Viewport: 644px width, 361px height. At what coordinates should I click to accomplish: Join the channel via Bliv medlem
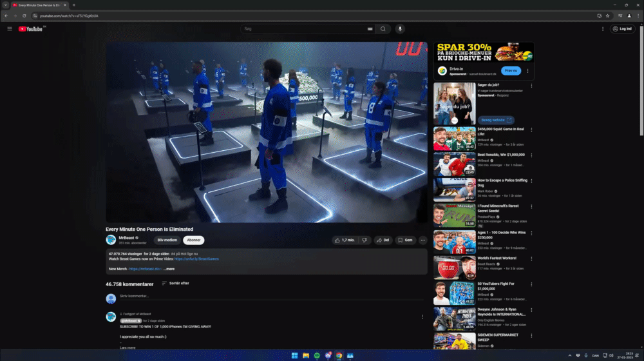(x=167, y=240)
